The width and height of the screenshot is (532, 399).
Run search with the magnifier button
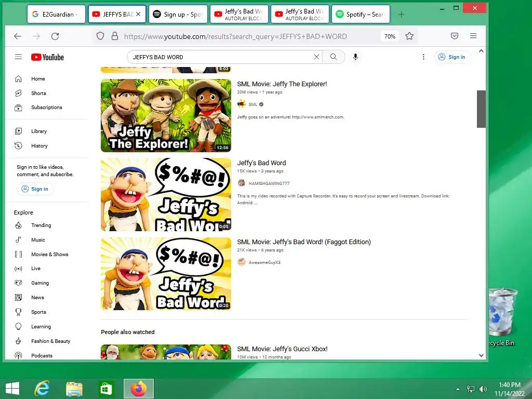click(334, 57)
